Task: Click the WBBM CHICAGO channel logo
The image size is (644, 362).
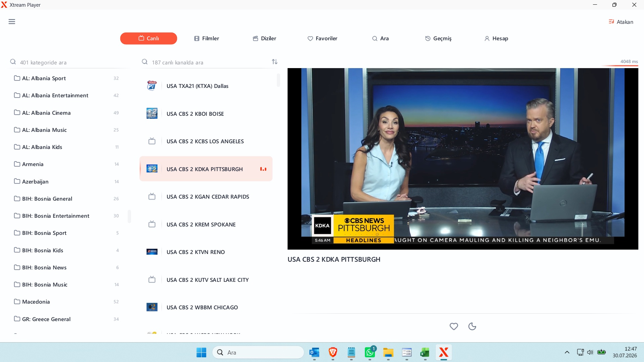Action: pos(152,307)
